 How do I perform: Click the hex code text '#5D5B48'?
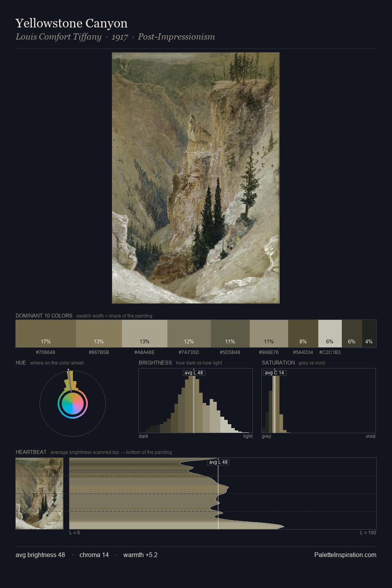click(230, 352)
